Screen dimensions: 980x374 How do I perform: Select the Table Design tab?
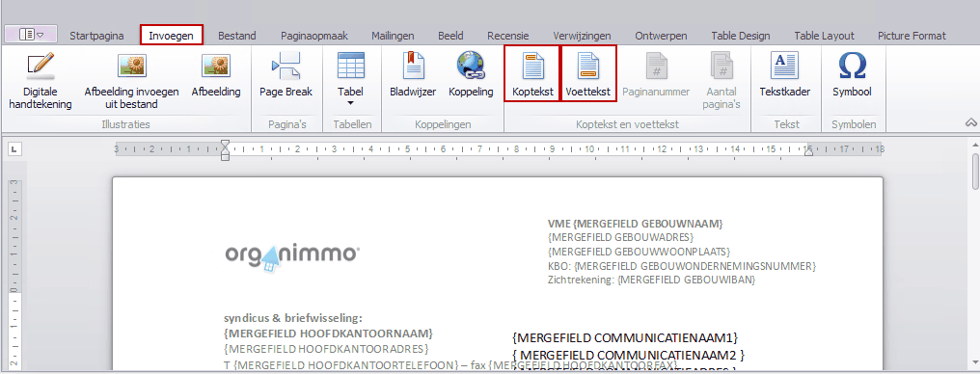pyautogui.click(x=740, y=36)
